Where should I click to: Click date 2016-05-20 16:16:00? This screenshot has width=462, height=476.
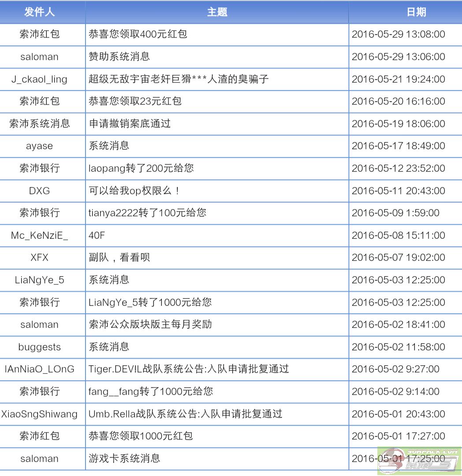(399, 101)
